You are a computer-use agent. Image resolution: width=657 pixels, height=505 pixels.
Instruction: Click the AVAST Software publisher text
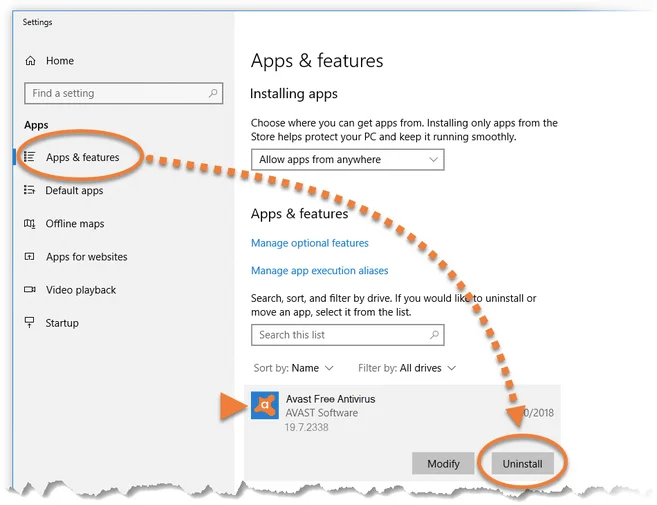321,413
